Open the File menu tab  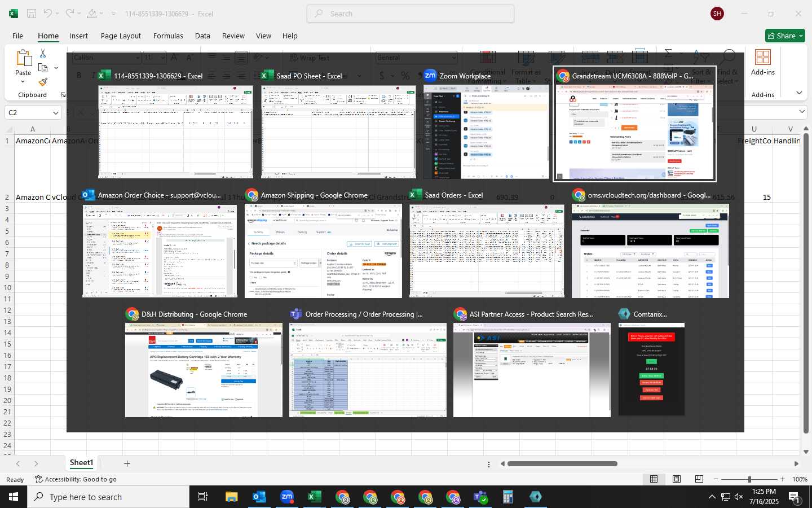click(x=17, y=36)
